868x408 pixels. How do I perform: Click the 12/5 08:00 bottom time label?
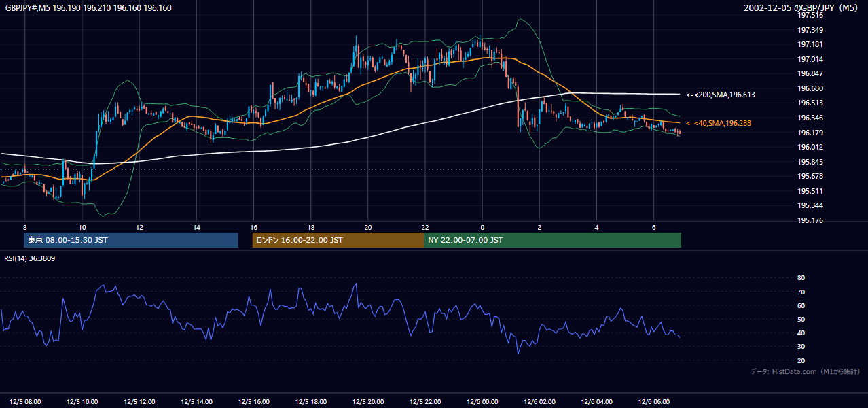click(x=25, y=401)
